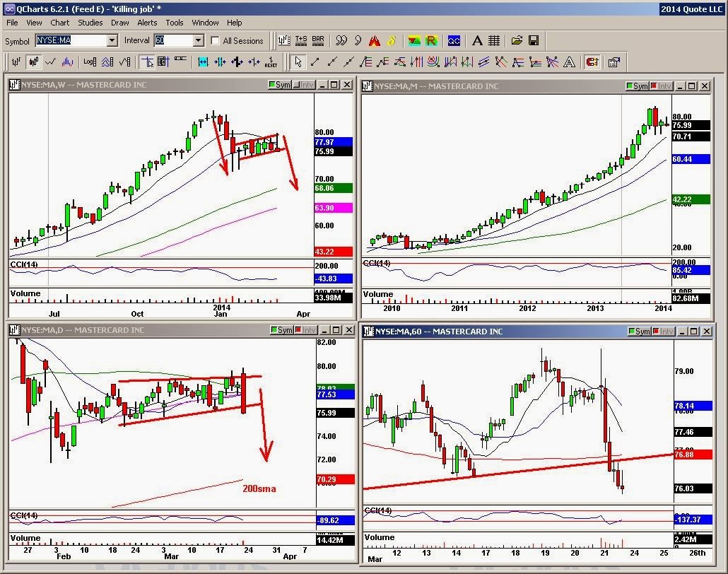The height and width of the screenshot is (574, 728).
Task: Click the crosshair cursor tool
Action: 147,61
